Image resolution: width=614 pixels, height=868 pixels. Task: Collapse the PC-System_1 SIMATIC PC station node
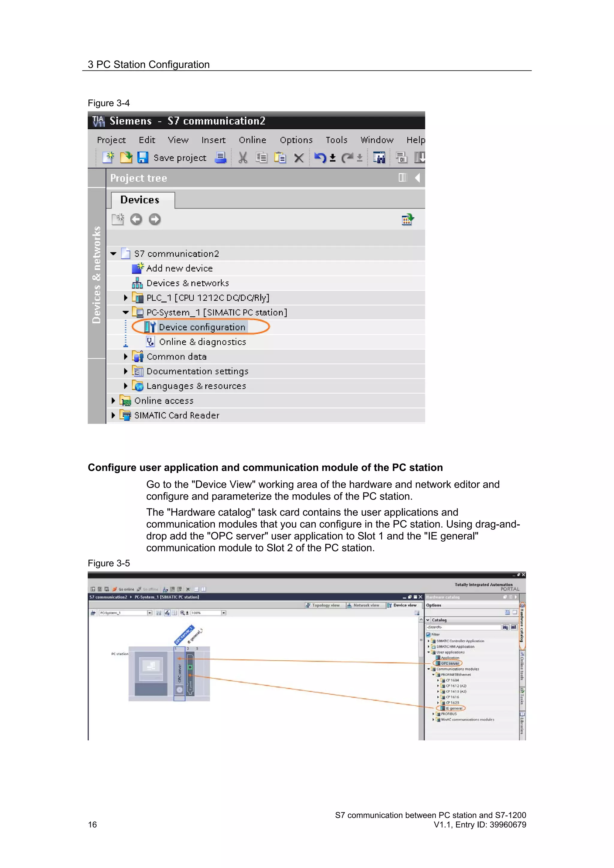point(126,313)
